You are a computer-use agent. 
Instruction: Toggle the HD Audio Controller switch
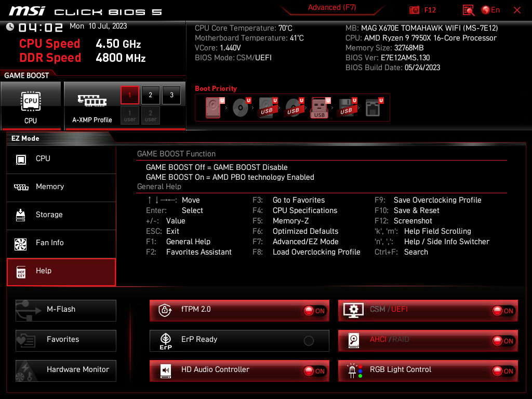315,371
